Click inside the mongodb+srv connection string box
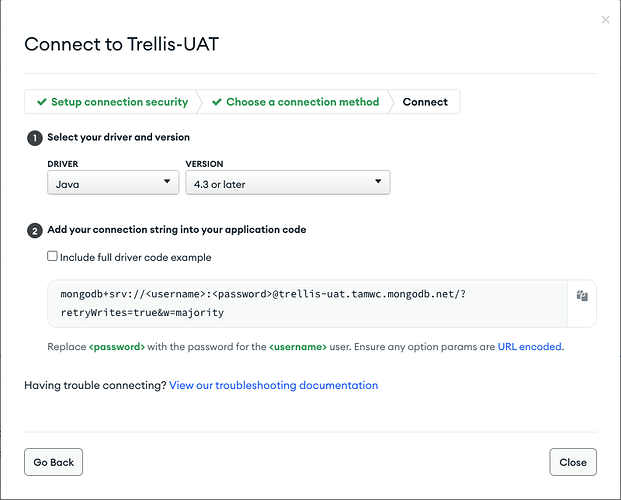621x500 pixels. tap(300, 303)
